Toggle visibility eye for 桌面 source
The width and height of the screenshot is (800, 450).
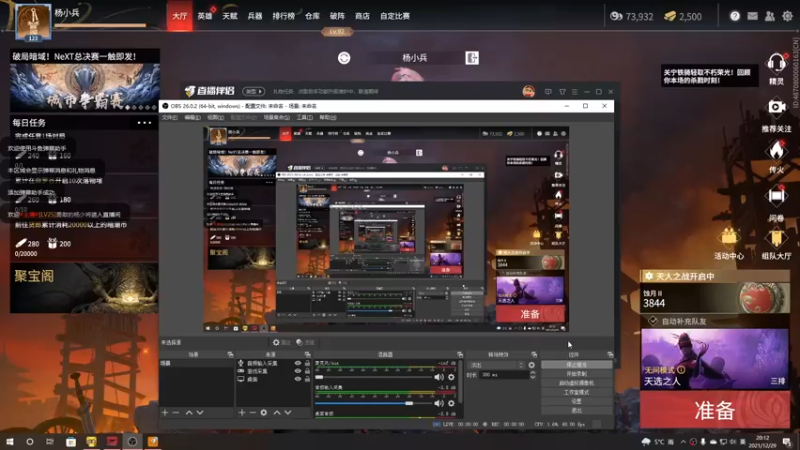coord(298,379)
